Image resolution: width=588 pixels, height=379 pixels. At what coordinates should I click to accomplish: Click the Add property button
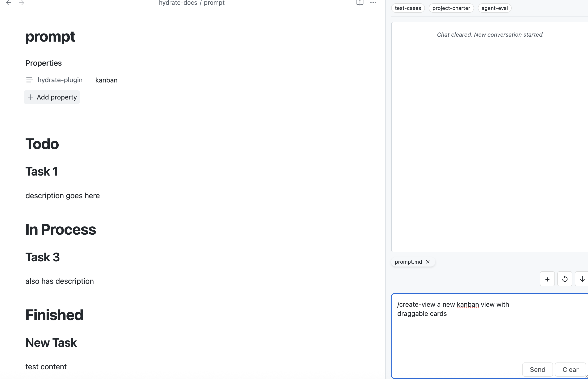52,97
